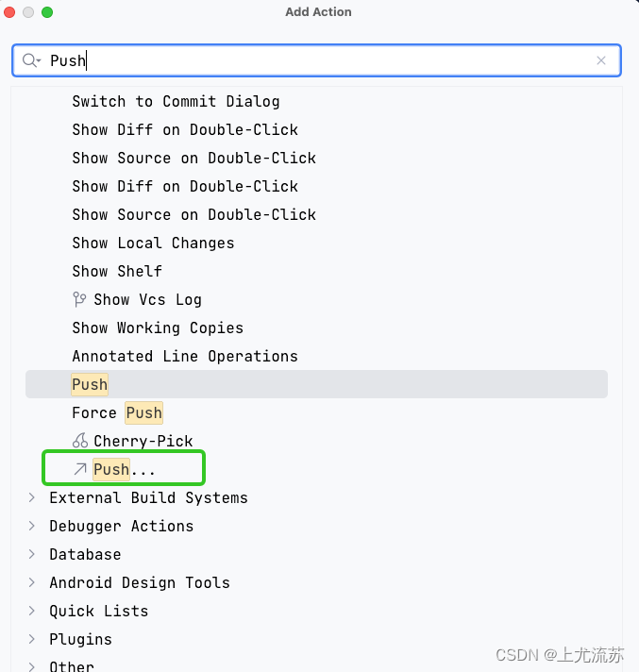The image size is (639, 672).
Task: Select Show Local Changes action
Action: coord(153,243)
